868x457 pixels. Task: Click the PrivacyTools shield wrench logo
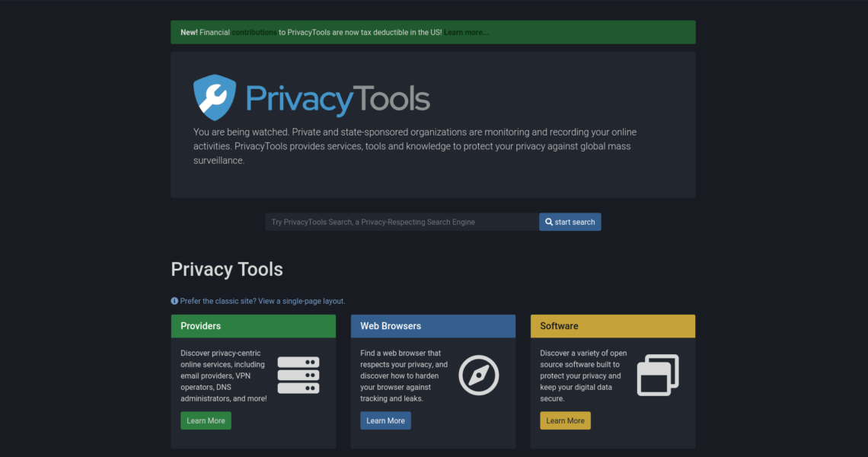tap(215, 98)
